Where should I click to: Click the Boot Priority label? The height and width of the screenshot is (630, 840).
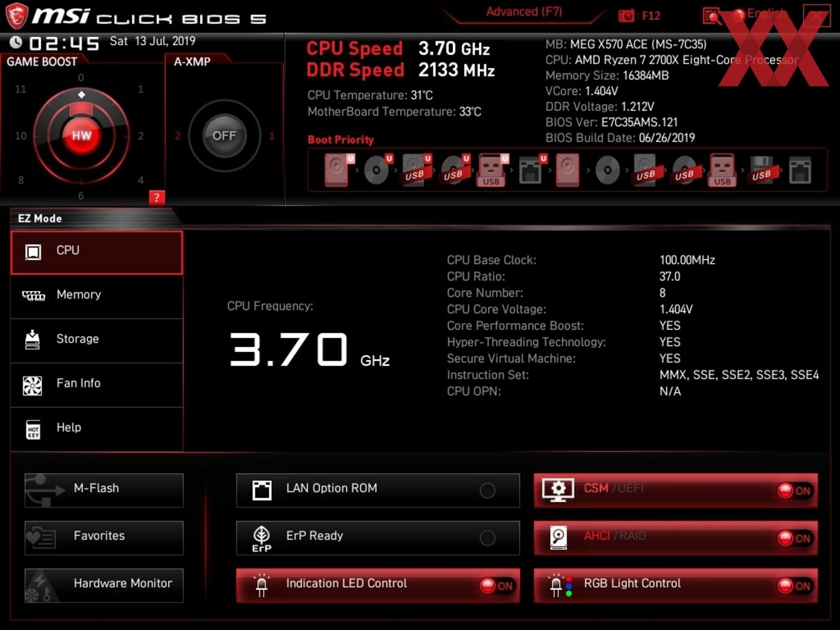[x=341, y=140]
